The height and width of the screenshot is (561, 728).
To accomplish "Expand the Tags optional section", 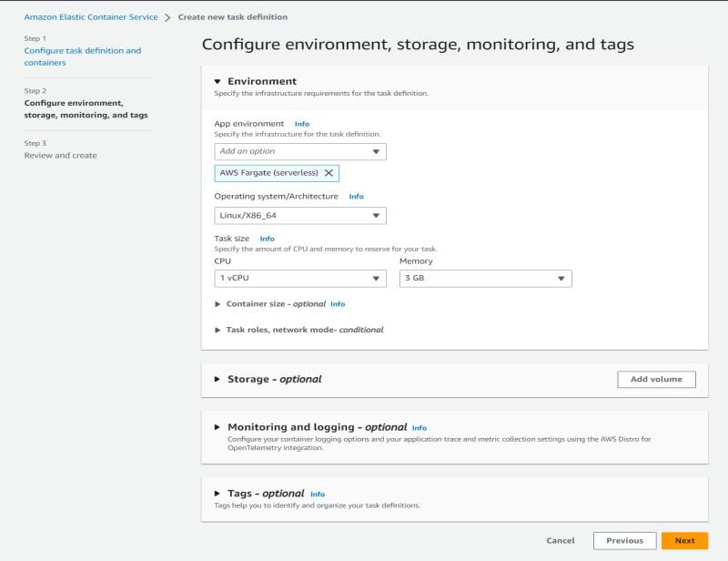I will (217, 494).
